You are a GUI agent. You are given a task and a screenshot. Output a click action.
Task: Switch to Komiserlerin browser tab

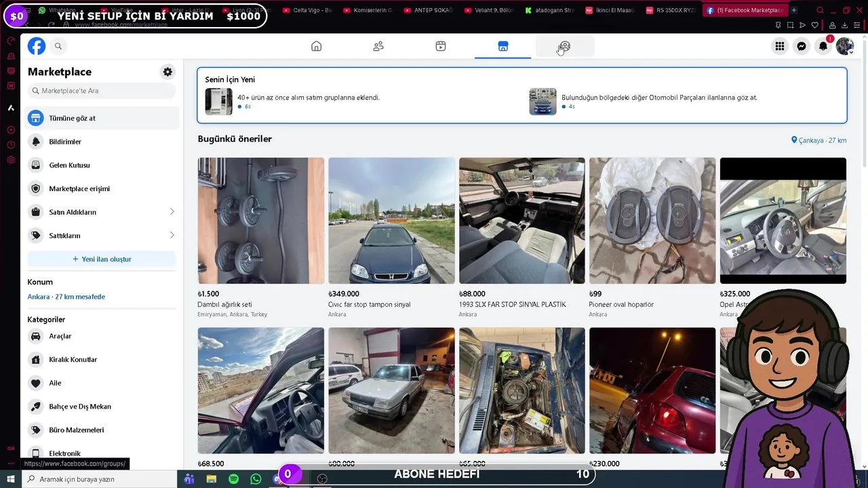click(368, 10)
